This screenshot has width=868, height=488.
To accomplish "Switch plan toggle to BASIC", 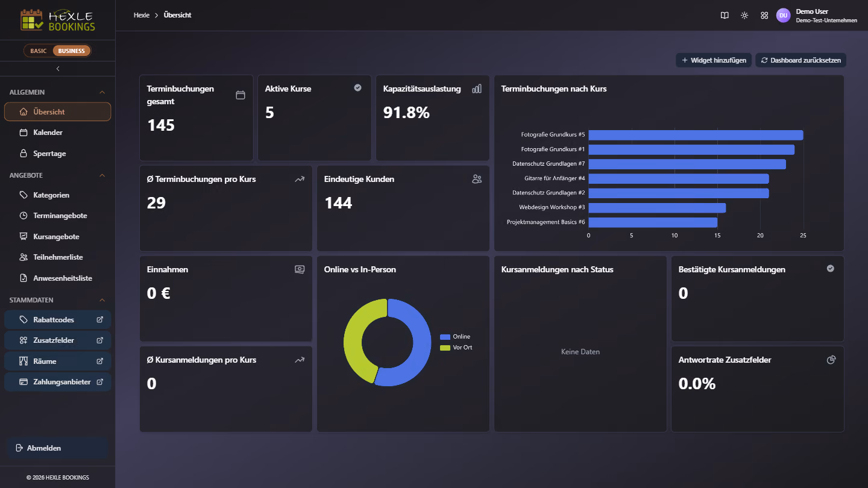I will click(39, 51).
